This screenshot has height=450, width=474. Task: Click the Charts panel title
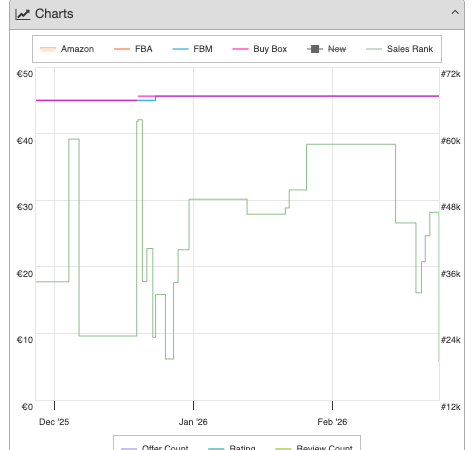(x=54, y=14)
